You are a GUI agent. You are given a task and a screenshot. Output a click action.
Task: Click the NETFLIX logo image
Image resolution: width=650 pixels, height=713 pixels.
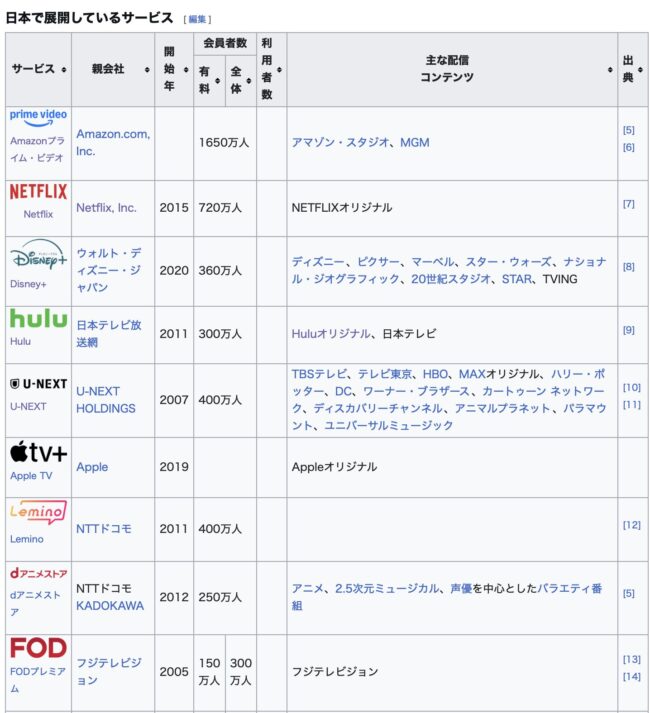click(38, 191)
